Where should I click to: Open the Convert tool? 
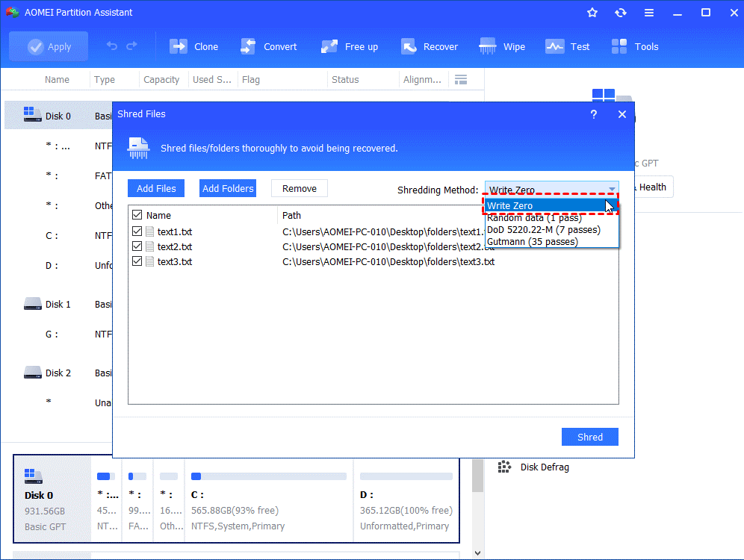click(x=249, y=46)
